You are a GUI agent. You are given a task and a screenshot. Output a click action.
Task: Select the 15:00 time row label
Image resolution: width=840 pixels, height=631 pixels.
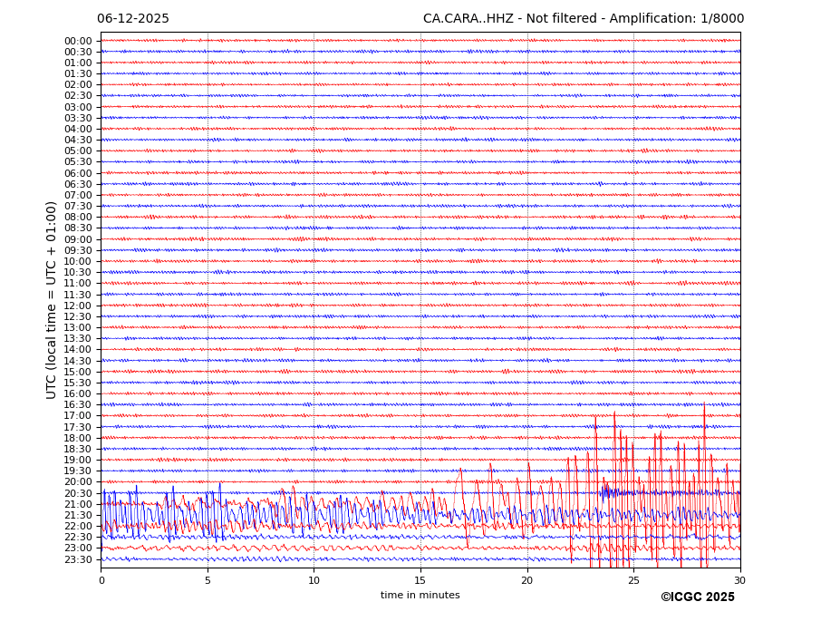(x=77, y=372)
